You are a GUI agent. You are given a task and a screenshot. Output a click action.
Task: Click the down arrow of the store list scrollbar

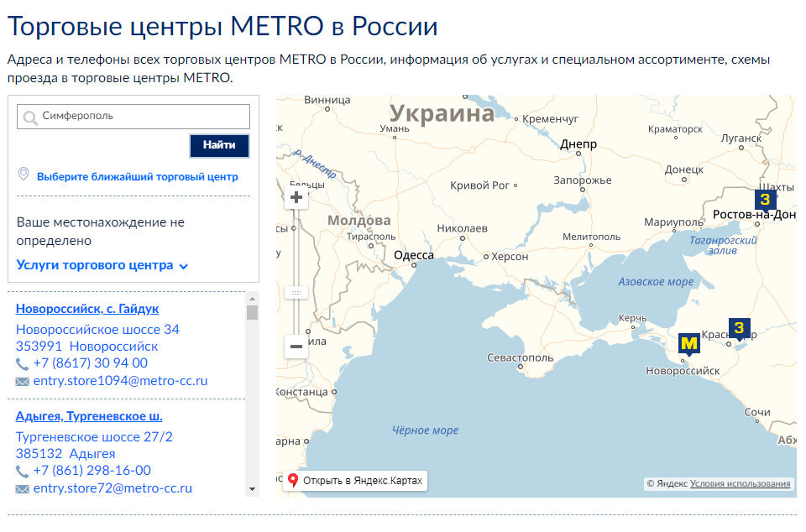tap(252, 489)
